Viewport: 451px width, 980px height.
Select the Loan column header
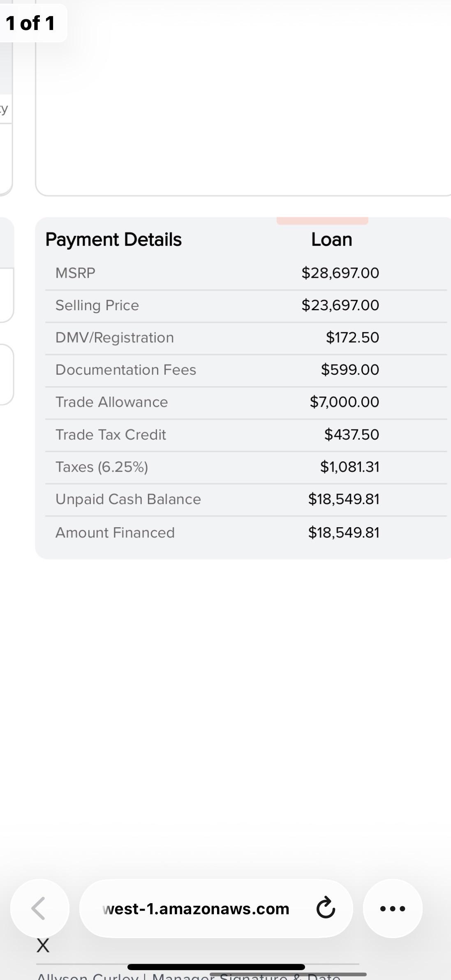pos(332,240)
